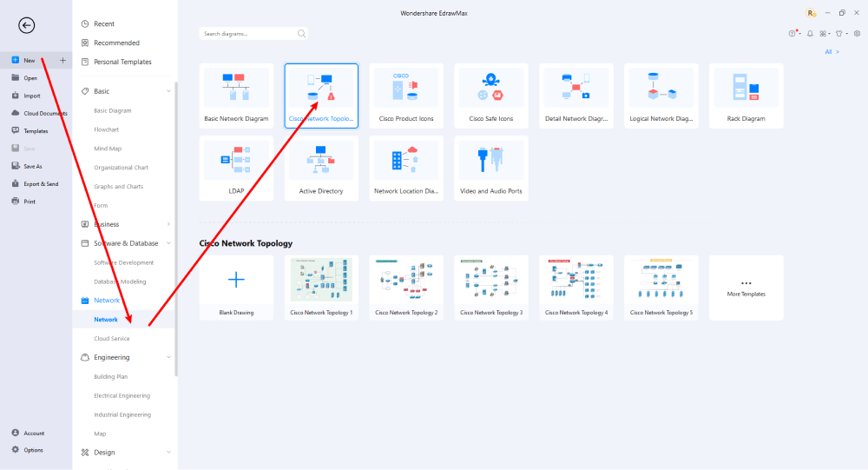The width and height of the screenshot is (868, 470).
Task: Click the shirt theme icon
Action: pos(839,34)
